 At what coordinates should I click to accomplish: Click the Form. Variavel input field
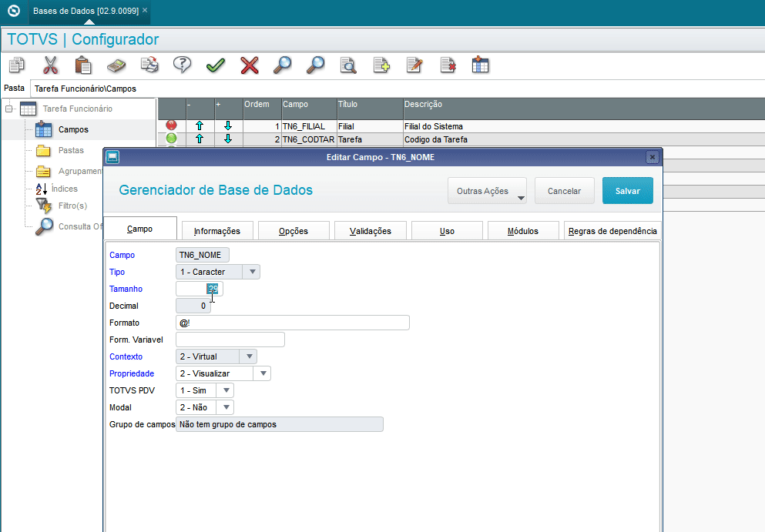pos(230,340)
